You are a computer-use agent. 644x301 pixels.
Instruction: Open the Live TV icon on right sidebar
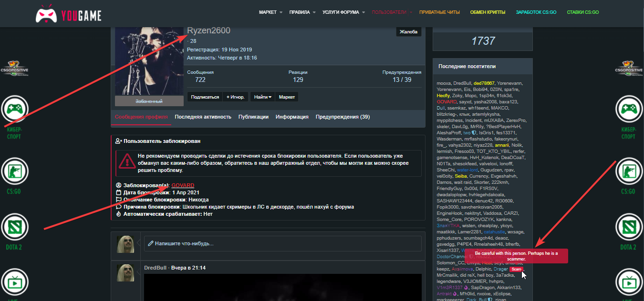pos(629,282)
